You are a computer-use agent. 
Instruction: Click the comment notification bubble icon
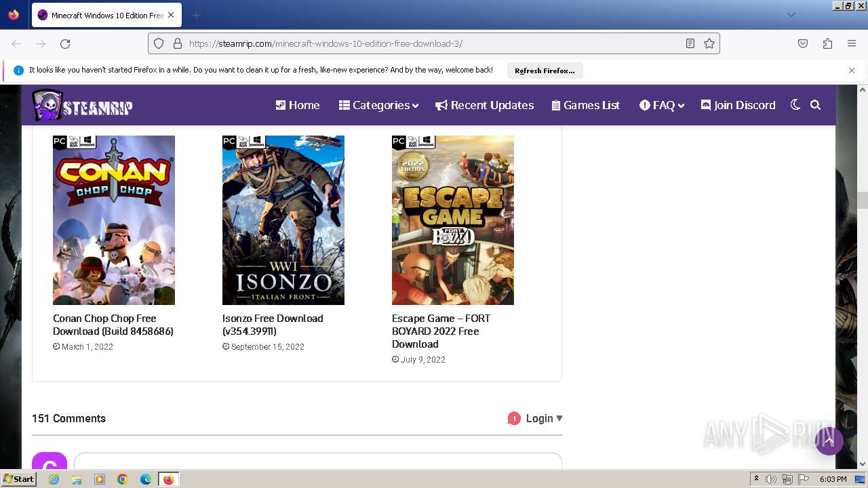coord(514,419)
